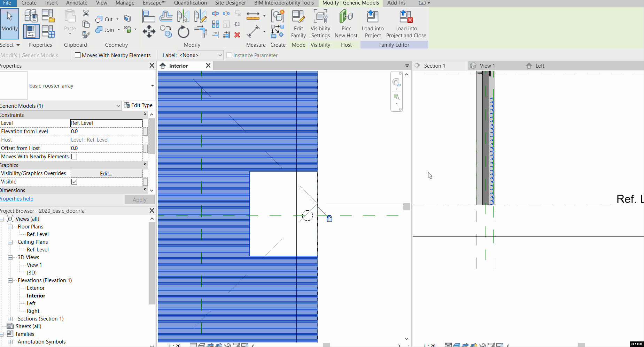This screenshot has height=347, width=644.
Task: Toggle Moves With Nearby Elements in Properties
Action: pyautogui.click(x=74, y=157)
